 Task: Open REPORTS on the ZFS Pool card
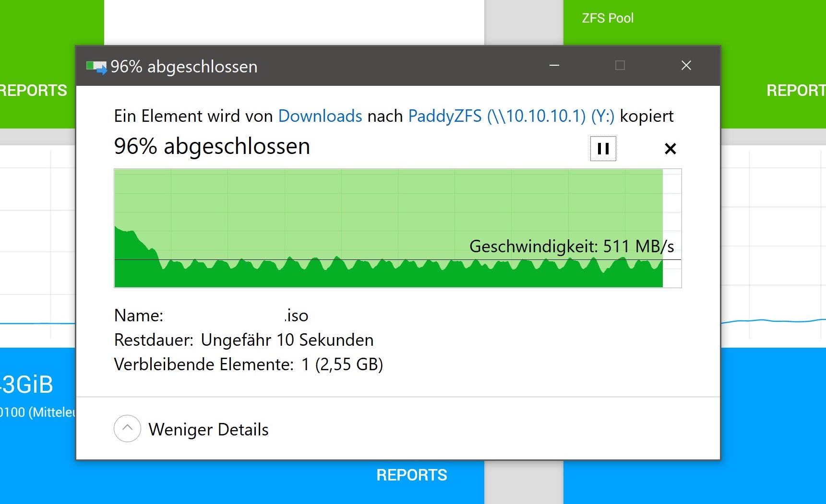pos(796,91)
